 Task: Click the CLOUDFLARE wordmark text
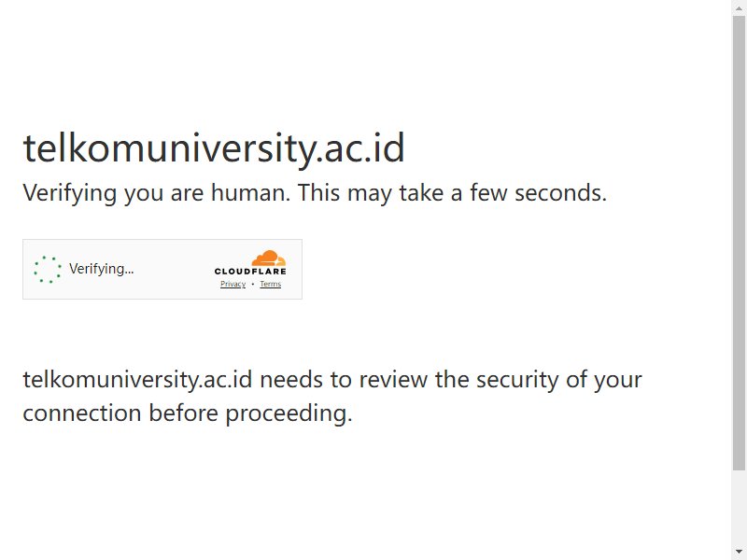(x=250, y=272)
